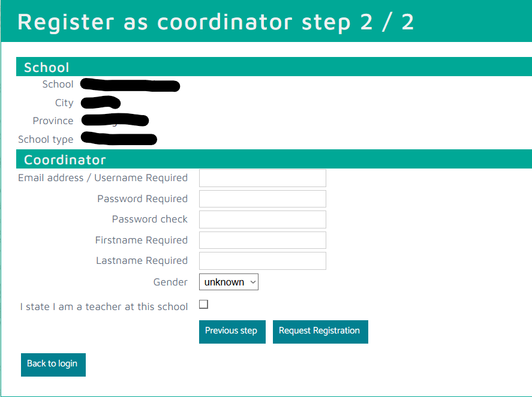Click the Firstname input box
Image resolution: width=532 pixels, height=397 pixels.
(262, 240)
